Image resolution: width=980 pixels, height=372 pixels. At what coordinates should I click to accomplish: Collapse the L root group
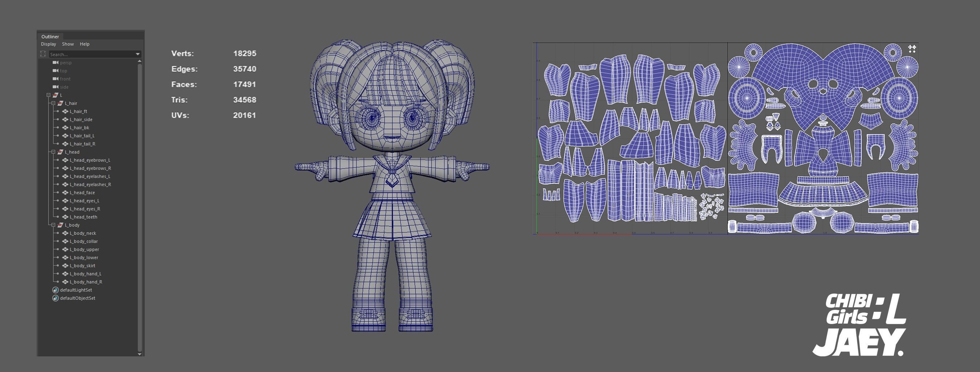(x=48, y=95)
